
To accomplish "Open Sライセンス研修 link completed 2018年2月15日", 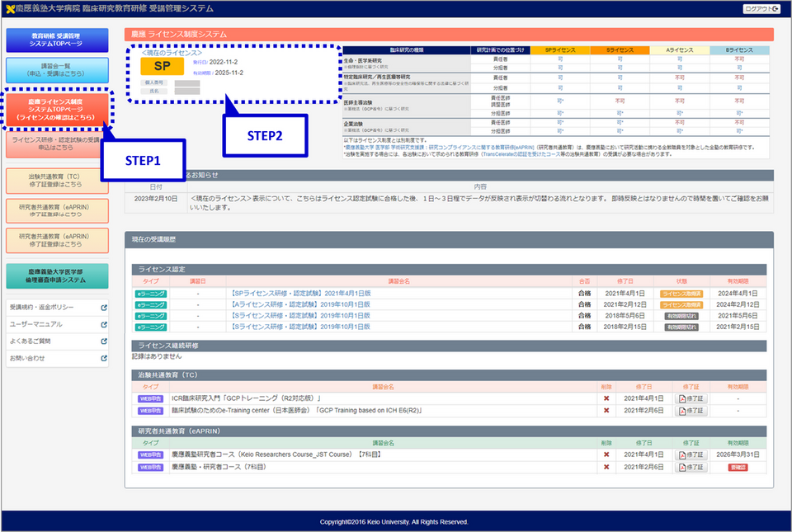I will click(300, 327).
